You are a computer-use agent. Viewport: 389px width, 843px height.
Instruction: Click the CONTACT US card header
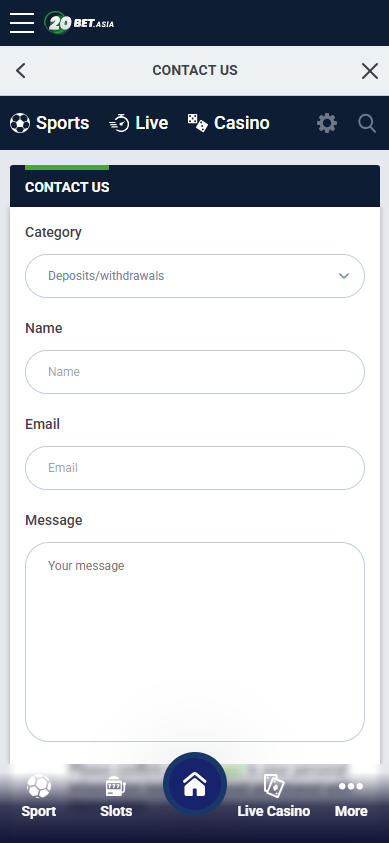(194, 186)
